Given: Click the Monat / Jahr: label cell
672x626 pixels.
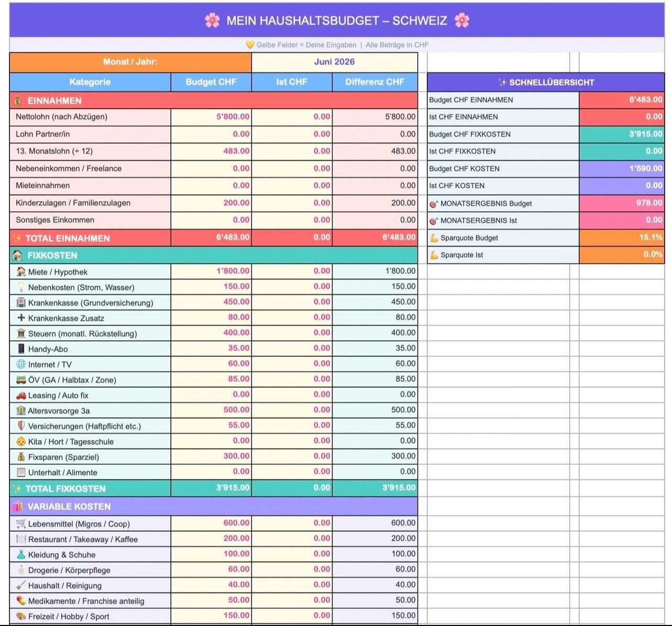Looking at the screenshot, I should pyautogui.click(x=130, y=62).
